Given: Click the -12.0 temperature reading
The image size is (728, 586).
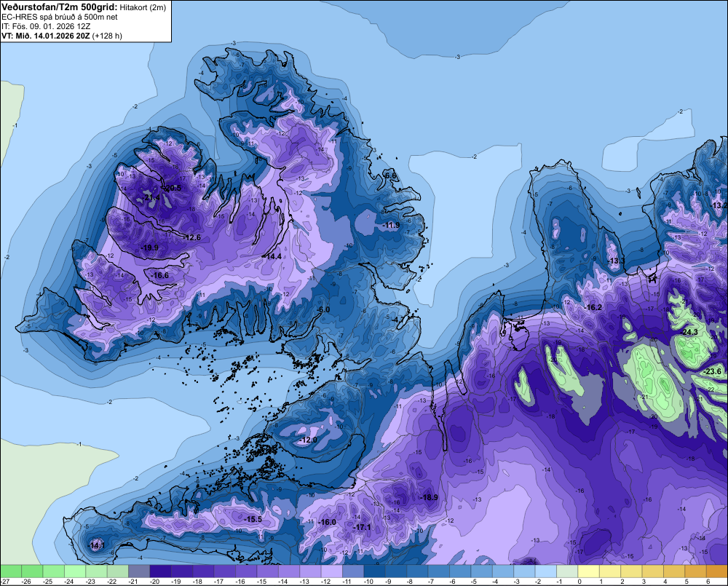Looking at the screenshot, I should 309,440.
